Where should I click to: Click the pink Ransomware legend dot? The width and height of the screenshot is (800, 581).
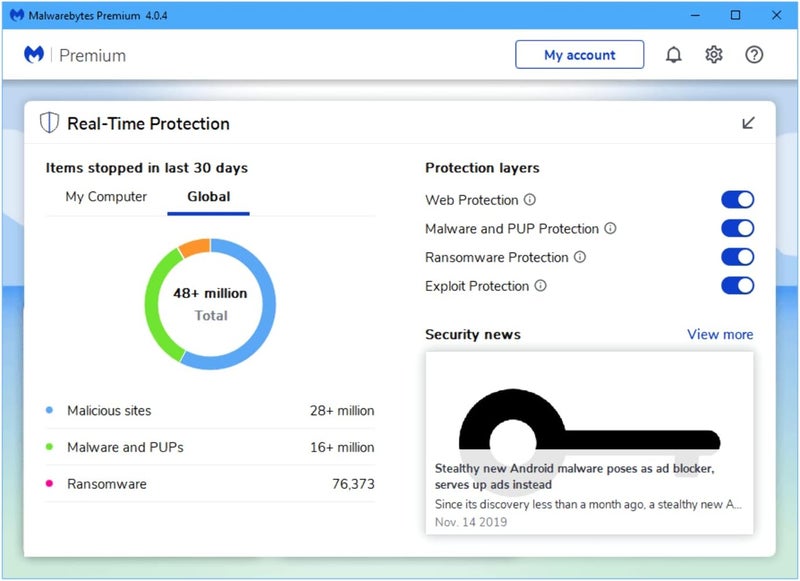tap(49, 484)
